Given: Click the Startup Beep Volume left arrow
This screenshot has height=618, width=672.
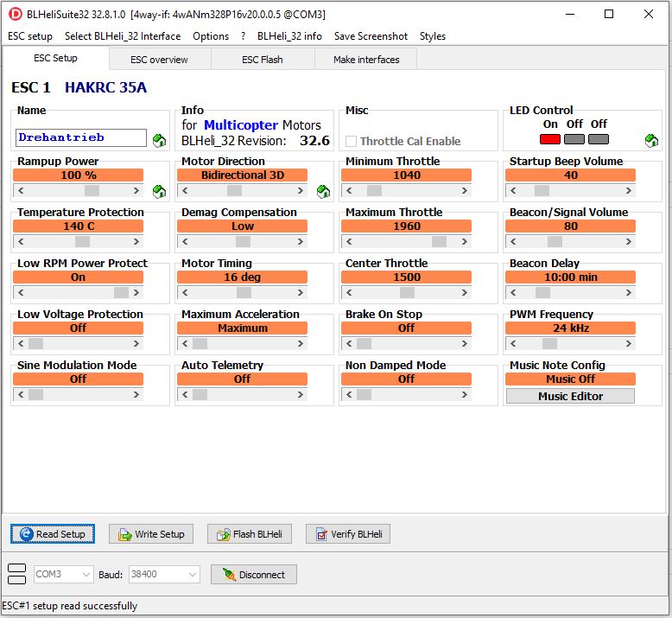Looking at the screenshot, I should pyautogui.click(x=513, y=190).
